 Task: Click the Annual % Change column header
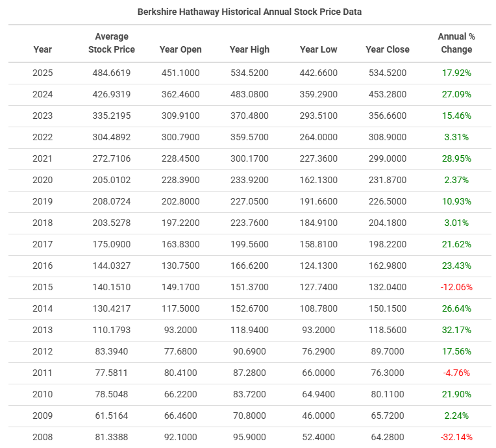pos(456,43)
